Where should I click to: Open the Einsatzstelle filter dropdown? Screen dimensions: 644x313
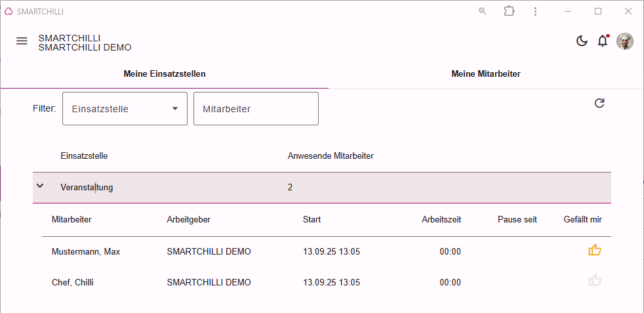coord(125,109)
